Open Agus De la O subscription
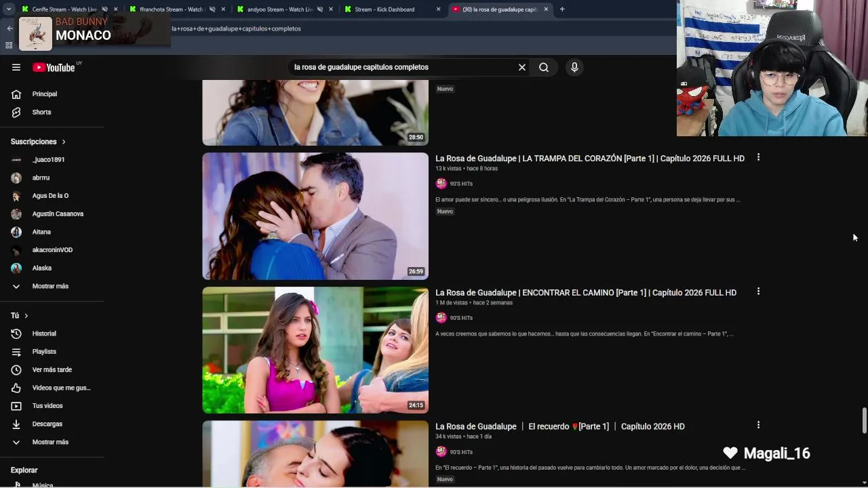 (x=52, y=196)
